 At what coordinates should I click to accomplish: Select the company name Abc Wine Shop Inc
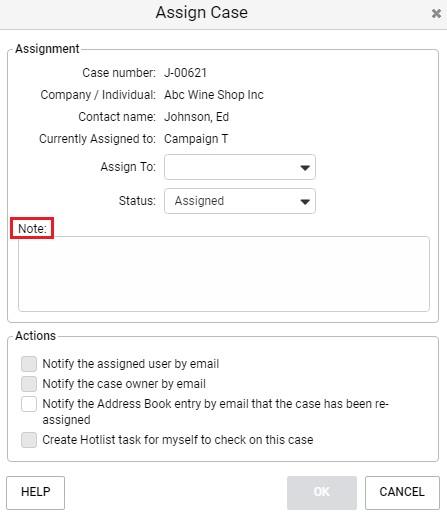[214, 95]
